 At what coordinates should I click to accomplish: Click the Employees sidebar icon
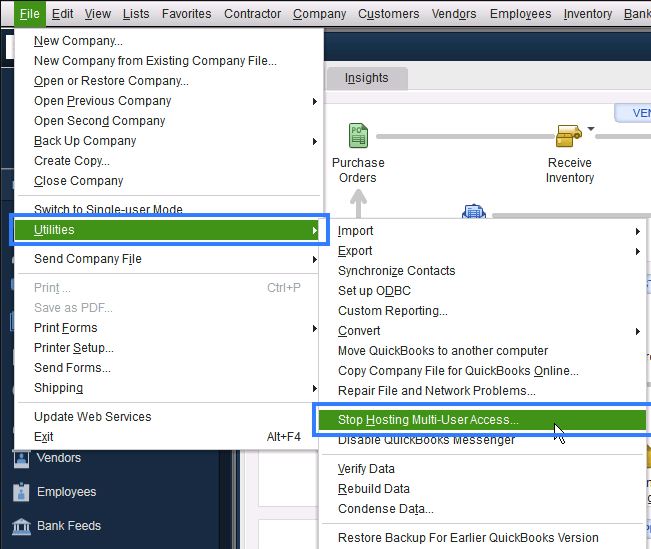[x=21, y=492]
